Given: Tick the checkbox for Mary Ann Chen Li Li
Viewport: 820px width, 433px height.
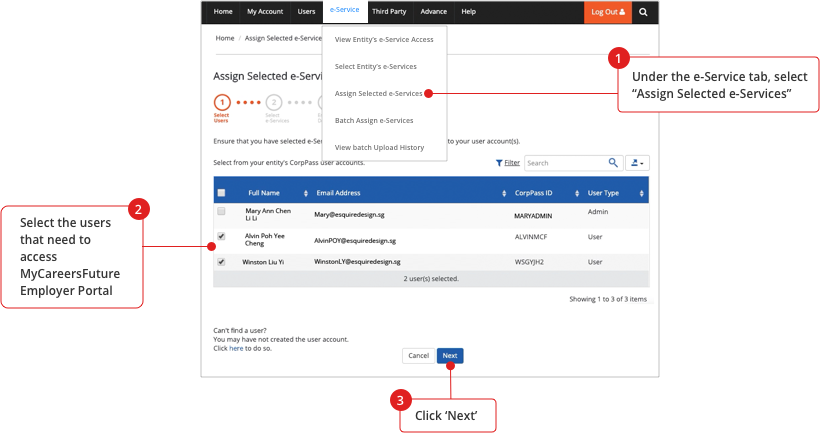Looking at the screenshot, I should [x=221, y=212].
